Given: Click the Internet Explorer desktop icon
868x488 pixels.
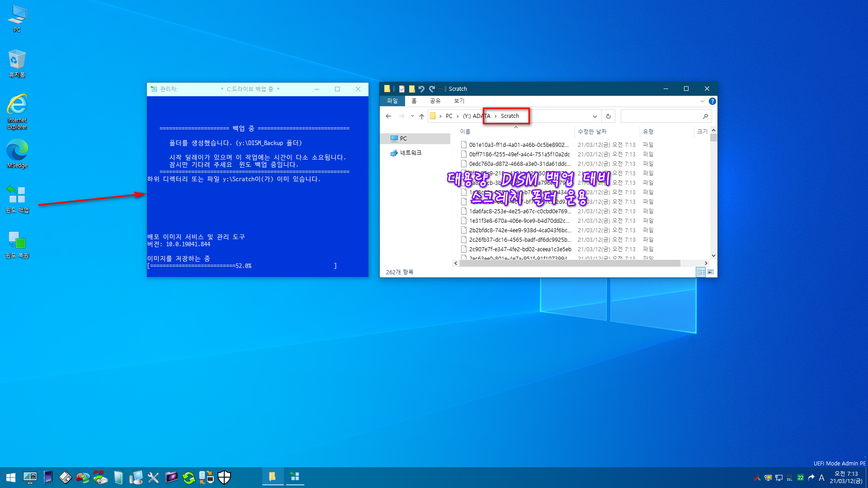Looking at the screenshot, I should (x=16, y=108).
